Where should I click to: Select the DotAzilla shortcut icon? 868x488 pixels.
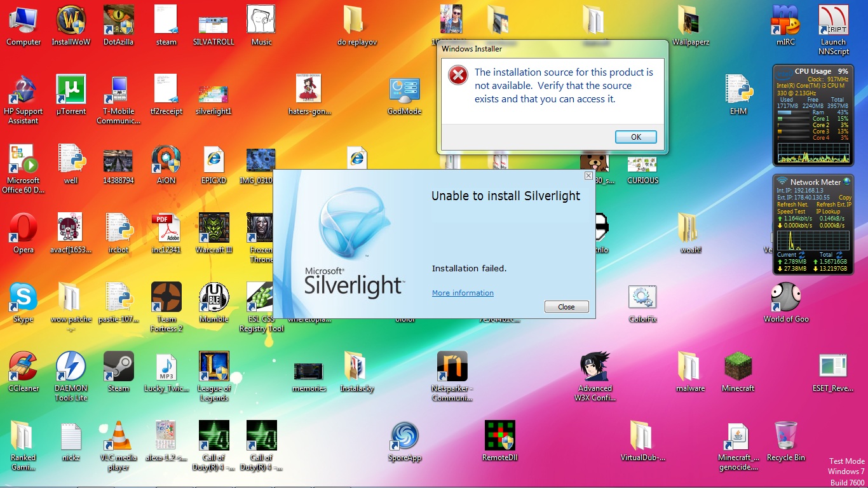pyautogui.click(x=119, y=25)
